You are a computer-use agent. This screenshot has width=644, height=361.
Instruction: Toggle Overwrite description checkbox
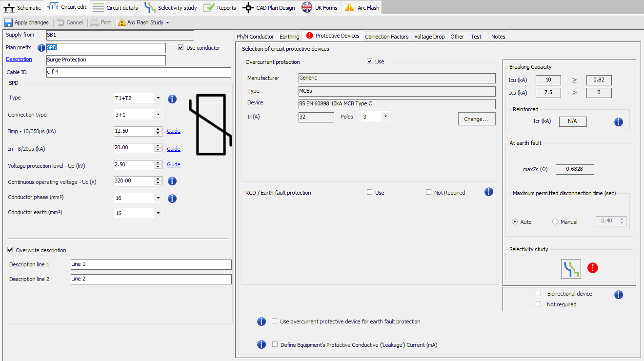pos(10,250)
